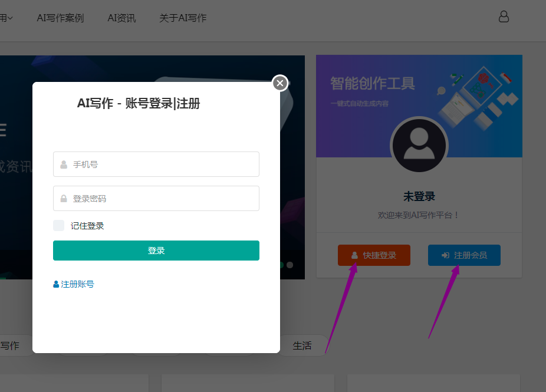This screenshot has width=546, height=392.
Task: Open the AI写作案例 menu item
Action: 60,18
